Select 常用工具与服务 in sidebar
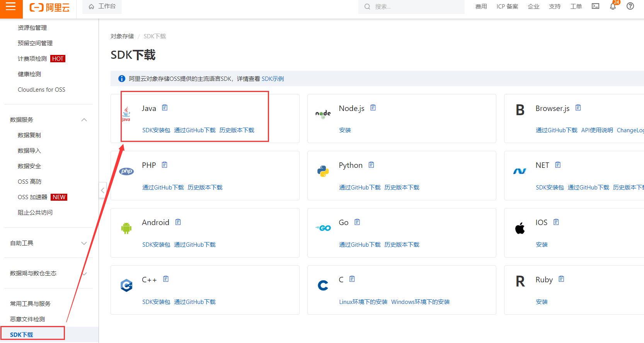Image resolution: width=644 pixels, height=343 pixels. coord(30,304)
